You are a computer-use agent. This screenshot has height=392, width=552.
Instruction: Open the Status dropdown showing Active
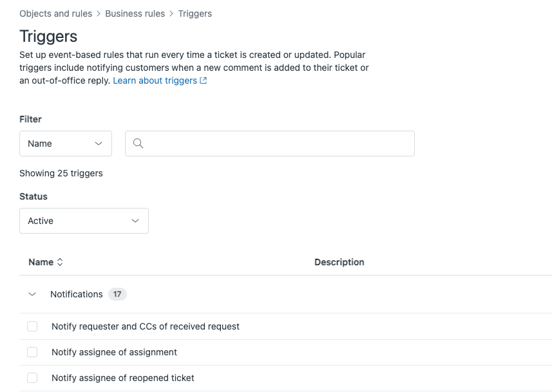84,220
